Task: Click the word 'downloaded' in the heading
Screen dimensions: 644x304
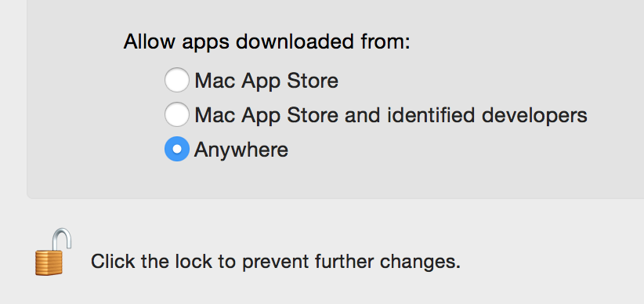Action: 295,42
